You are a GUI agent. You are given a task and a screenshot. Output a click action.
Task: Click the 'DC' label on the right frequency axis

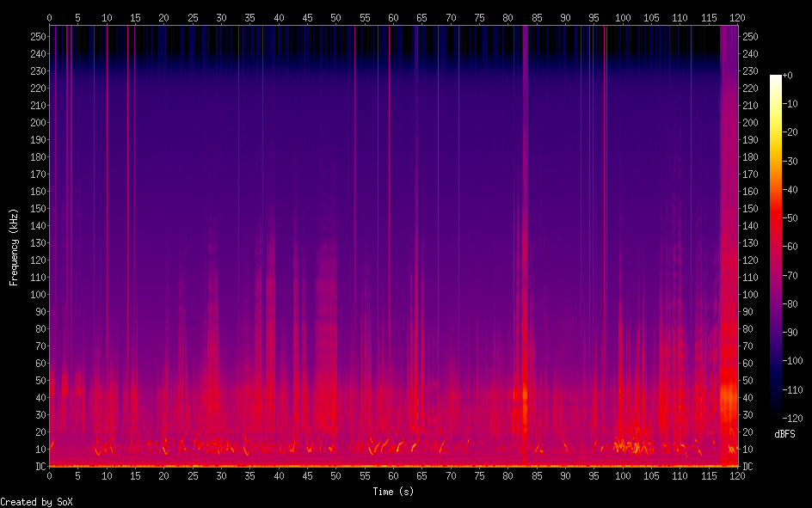[747, 467]
